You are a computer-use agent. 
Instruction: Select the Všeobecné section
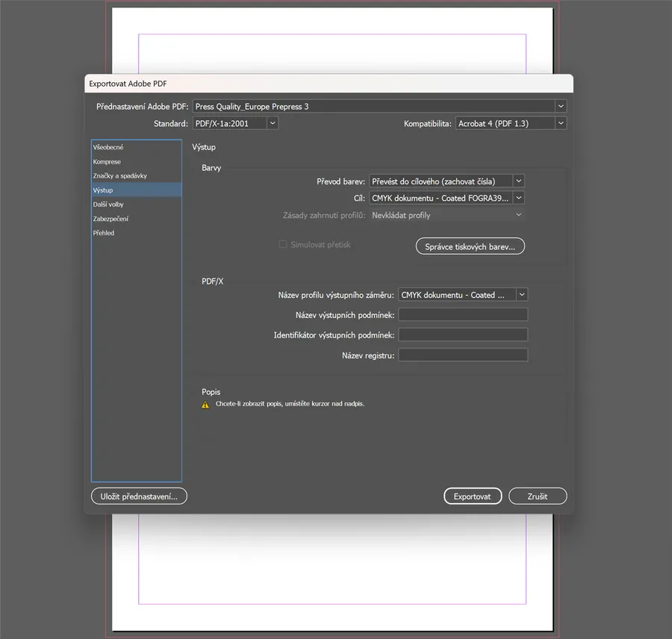pyautogui.click(x=137, y=147)
